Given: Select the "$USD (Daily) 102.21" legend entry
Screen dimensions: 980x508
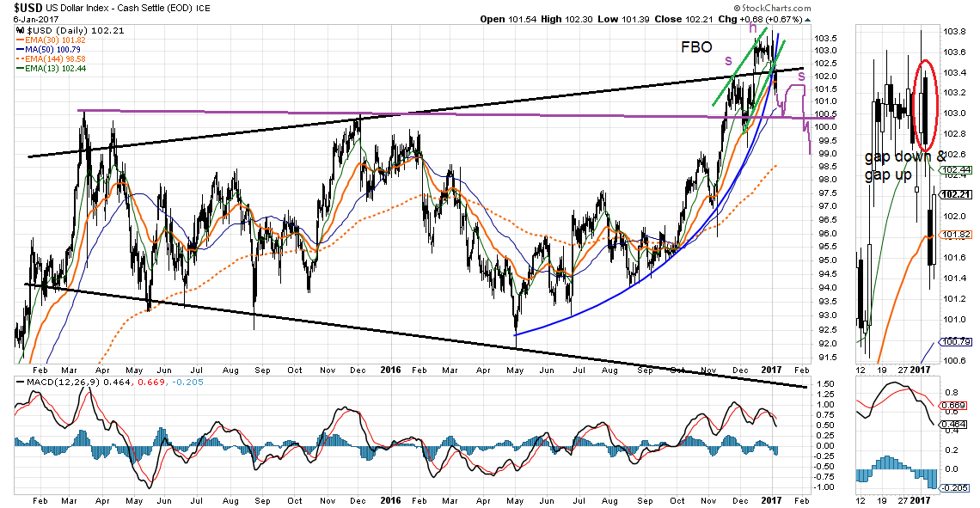Looking at the screenshot, I should 70,30.
